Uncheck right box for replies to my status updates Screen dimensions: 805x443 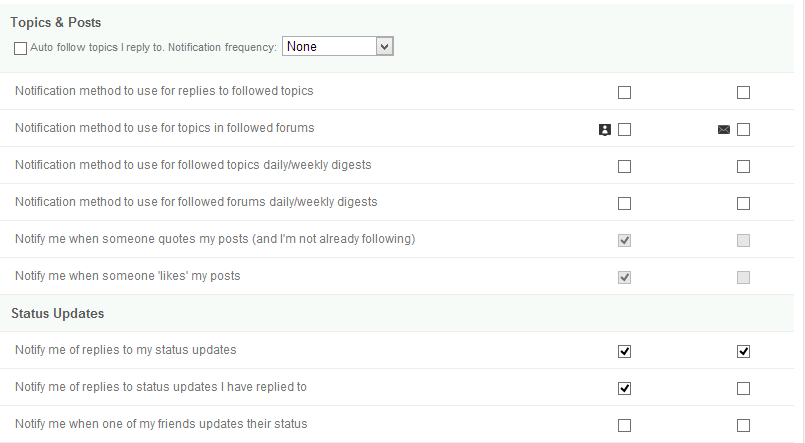tap(743, 351)
